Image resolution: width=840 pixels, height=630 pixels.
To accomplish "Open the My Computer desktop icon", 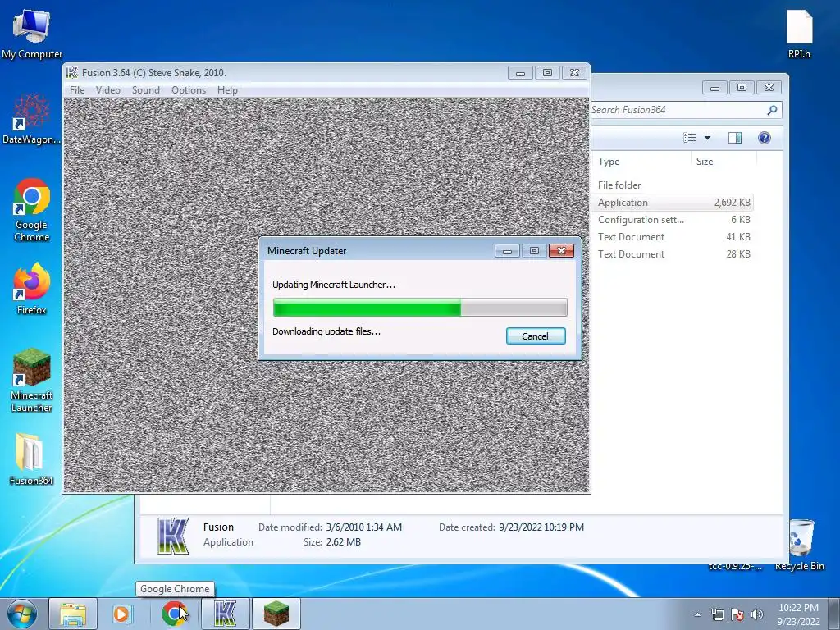I will point(32,34).
